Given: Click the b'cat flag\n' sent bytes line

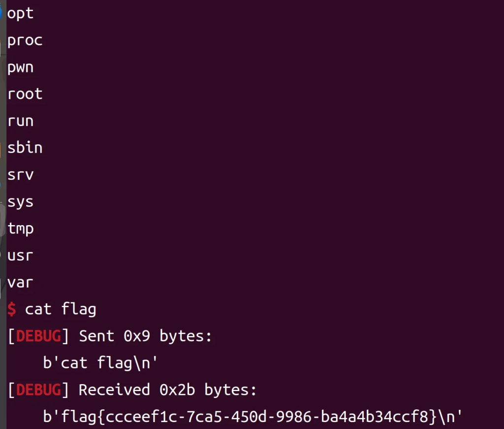Looking at the screenshot, I should click(x=100, y=363).
